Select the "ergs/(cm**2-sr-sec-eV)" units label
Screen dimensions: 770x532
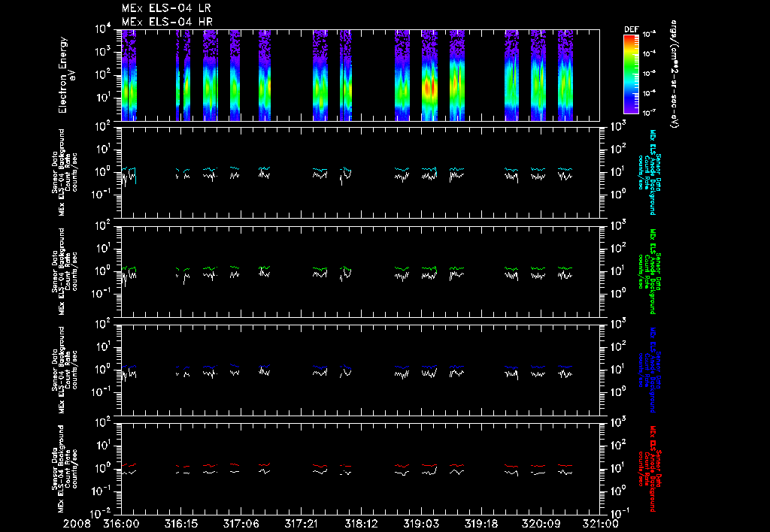click(x=675, y=74)
